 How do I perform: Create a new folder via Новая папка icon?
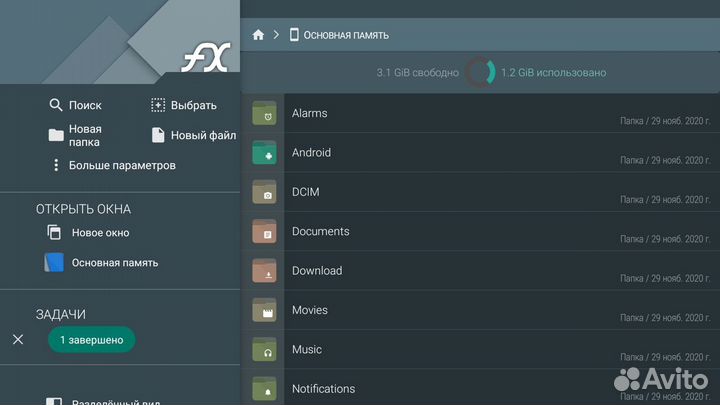[56, 135]
